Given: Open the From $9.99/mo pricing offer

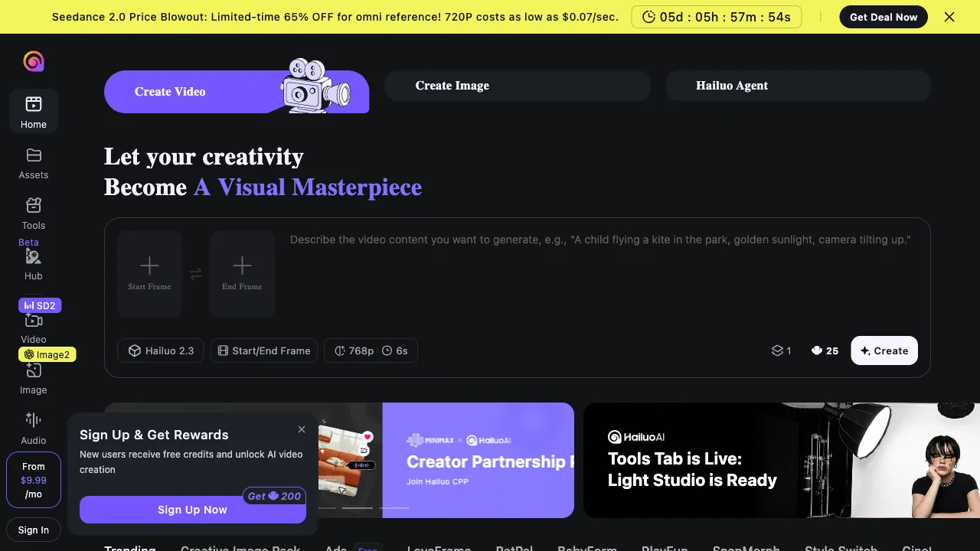Looking at the screenshot, I should tap(34, 480).
